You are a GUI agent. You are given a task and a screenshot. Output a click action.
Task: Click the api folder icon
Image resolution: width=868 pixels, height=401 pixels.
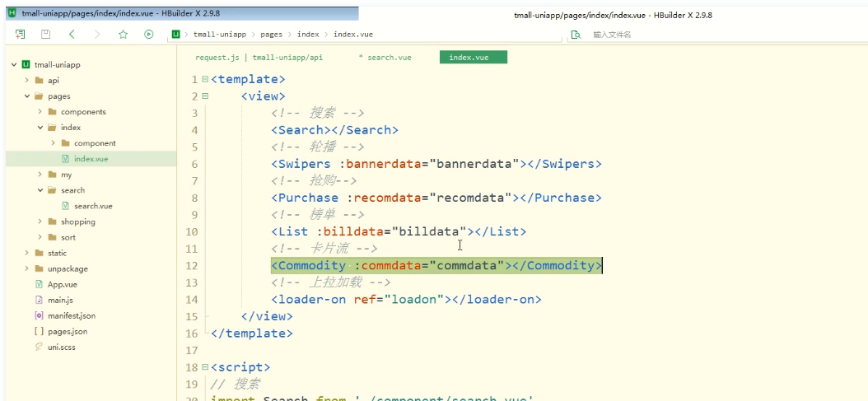(38, 81)
